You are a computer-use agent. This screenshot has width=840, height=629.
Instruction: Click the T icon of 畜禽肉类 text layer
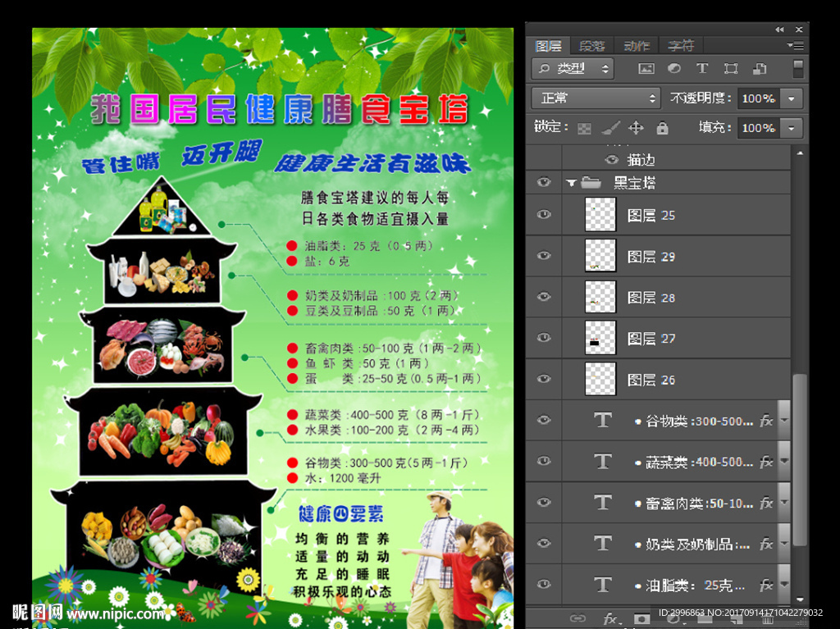603,502
